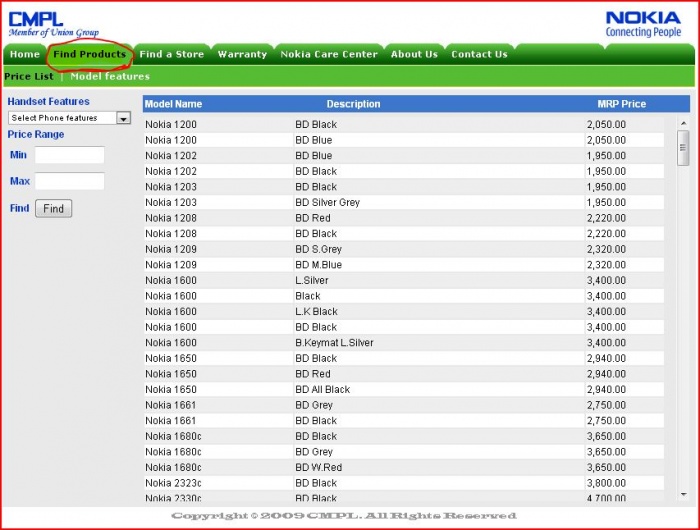Click the Model Name column header

174,104
